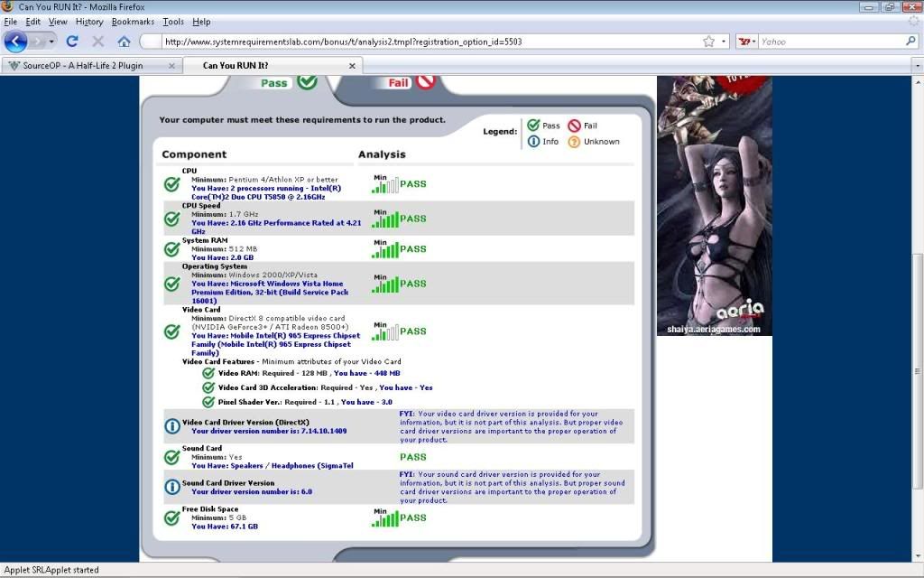
Task: Click the Component column heading
Action: (194, 154)
